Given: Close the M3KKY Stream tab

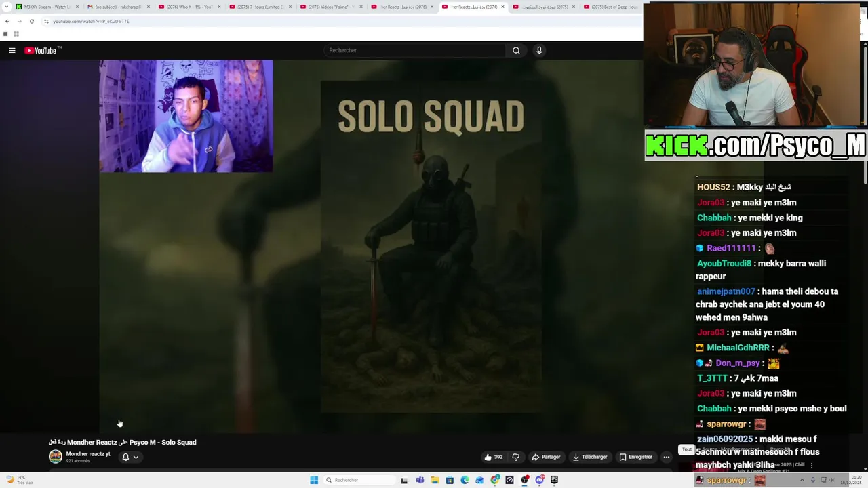Looking at the screenshot, I should coord(77,7).
